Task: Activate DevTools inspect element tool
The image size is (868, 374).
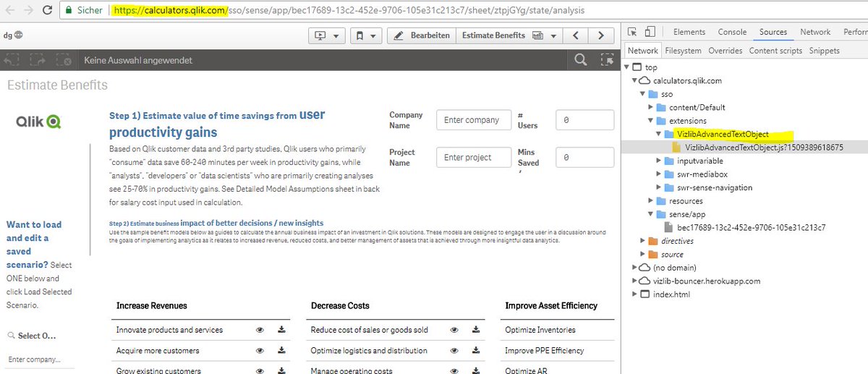Action: tap(633, 32)
